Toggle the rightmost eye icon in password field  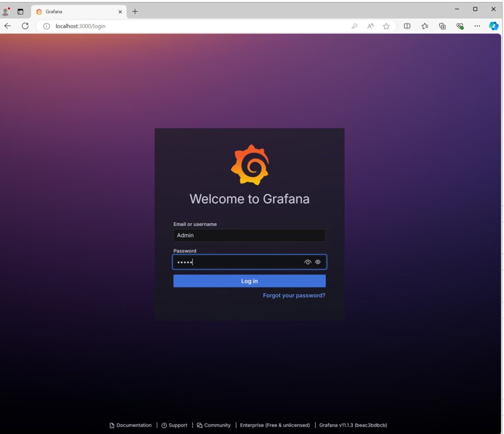(318, 262)
